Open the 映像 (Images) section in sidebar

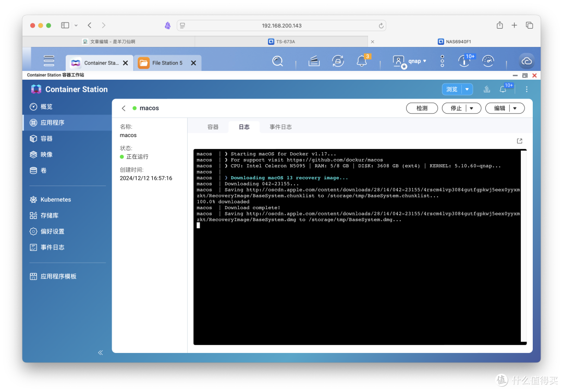46,154
